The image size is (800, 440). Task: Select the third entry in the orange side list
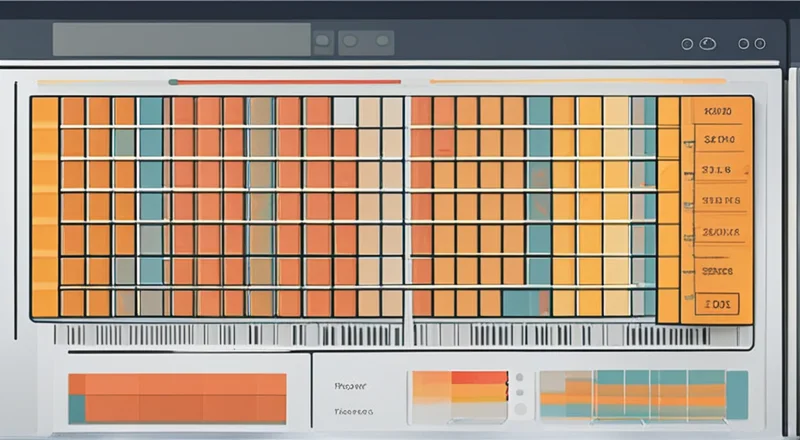pyautogui.click(x=717, y=170)
